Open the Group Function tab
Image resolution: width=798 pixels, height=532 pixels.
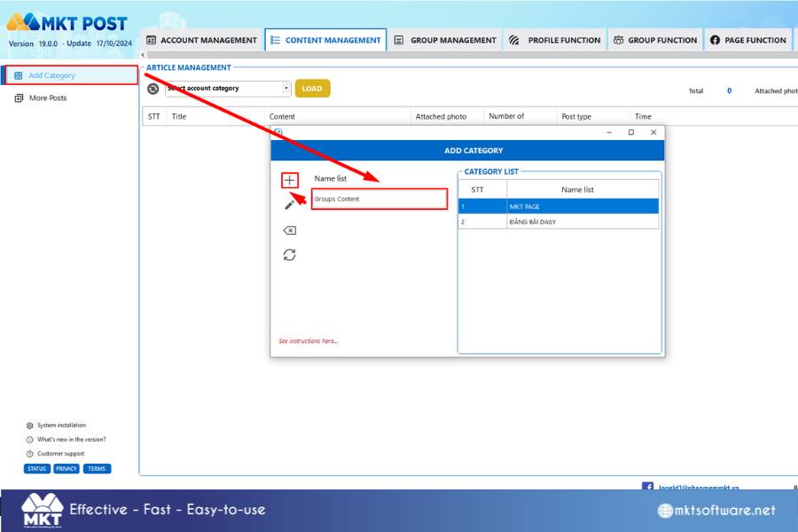[655, 40]
